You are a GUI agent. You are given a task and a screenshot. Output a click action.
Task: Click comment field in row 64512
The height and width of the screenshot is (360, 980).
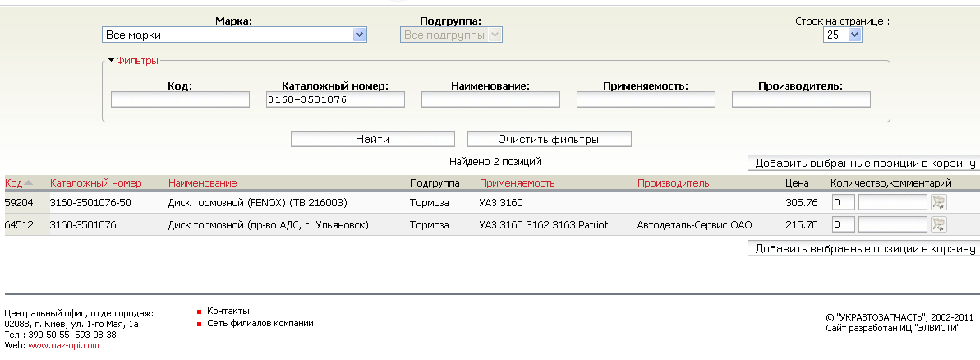892,224
